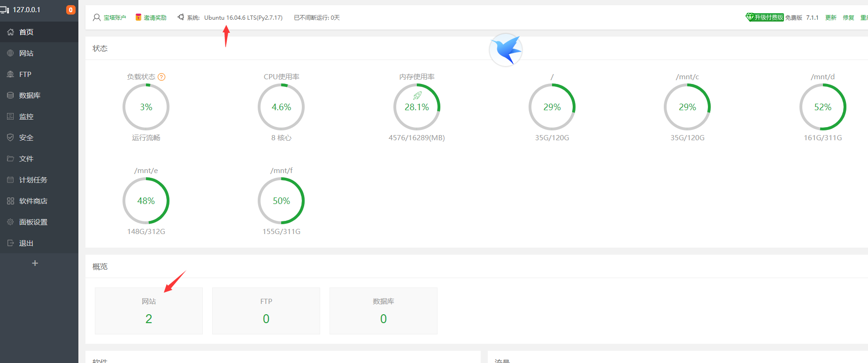Click the gear icon beside 面板设置
Viewport: 868px width, 363px height.
pyautogui.click(x=10, y=222)
